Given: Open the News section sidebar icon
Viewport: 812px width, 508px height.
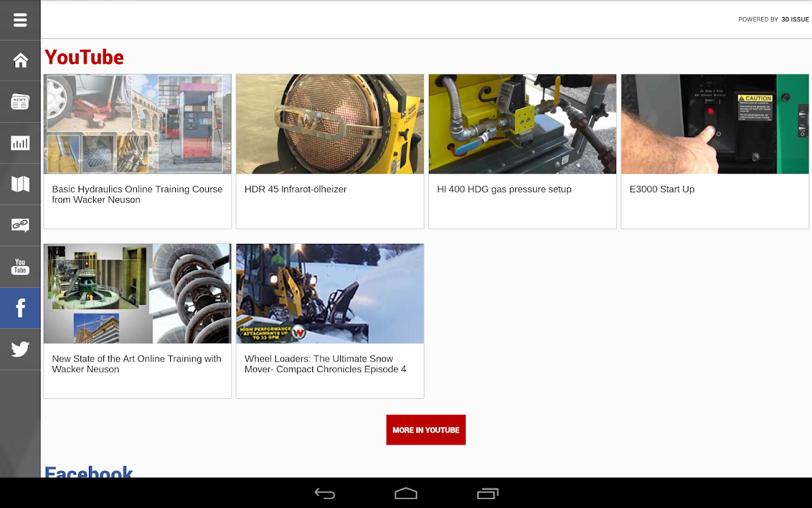Looking at the screenshot, I should tap(20, 102).
